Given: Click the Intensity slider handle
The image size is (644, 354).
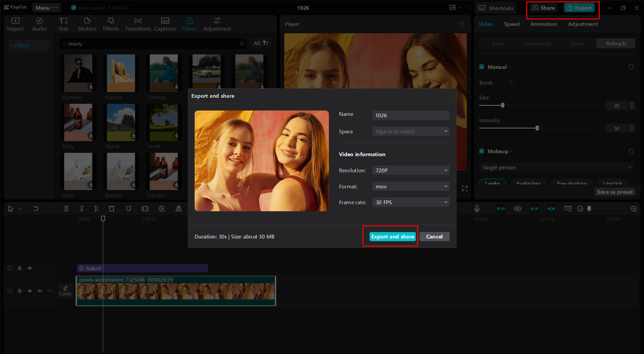Looking at the screenshot, I should (x=537, y=128).
